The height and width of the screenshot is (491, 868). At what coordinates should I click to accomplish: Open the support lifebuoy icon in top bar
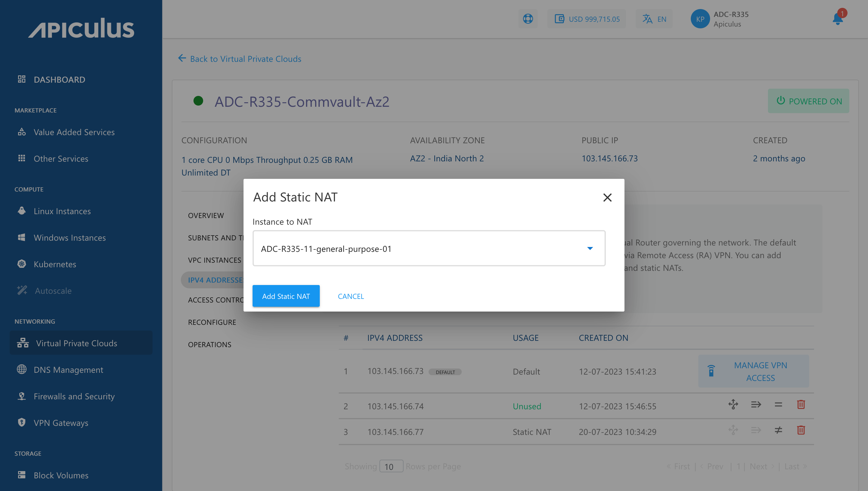coord(528,19)
